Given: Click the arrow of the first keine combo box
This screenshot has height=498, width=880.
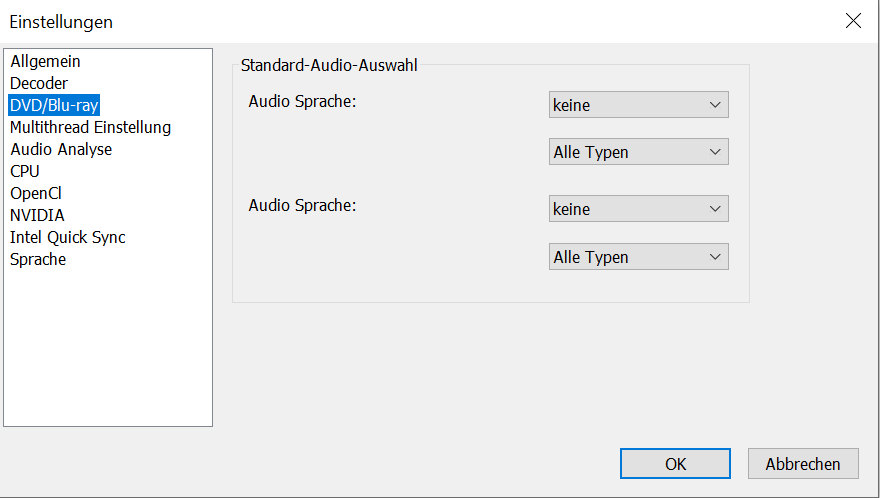Looking at the screenshot, I should pos(715,105).
